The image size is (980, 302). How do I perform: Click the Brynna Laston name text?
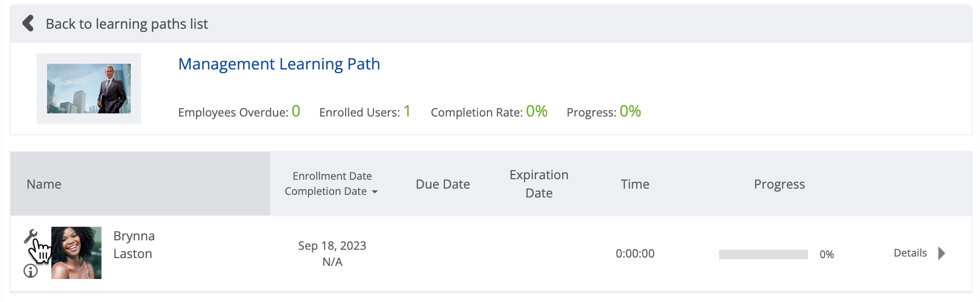(134, 245)
